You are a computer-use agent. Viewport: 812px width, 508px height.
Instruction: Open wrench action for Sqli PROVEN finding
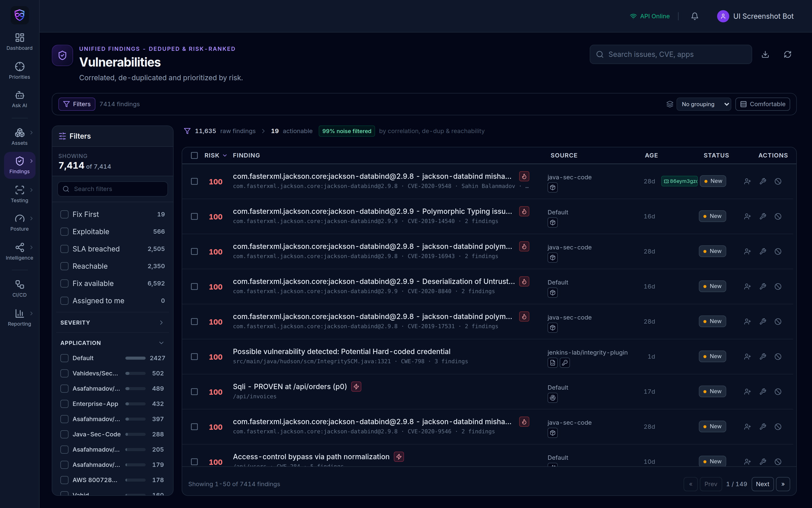click(x=763, y=392)
